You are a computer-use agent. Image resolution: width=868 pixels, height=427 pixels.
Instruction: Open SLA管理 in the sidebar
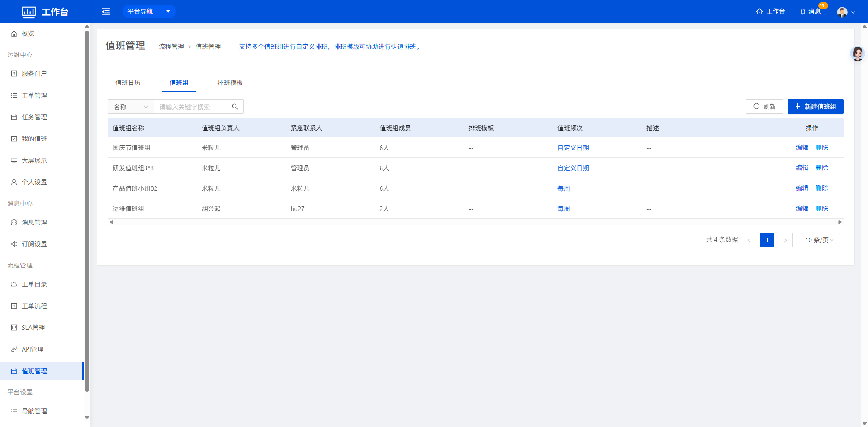33,328
